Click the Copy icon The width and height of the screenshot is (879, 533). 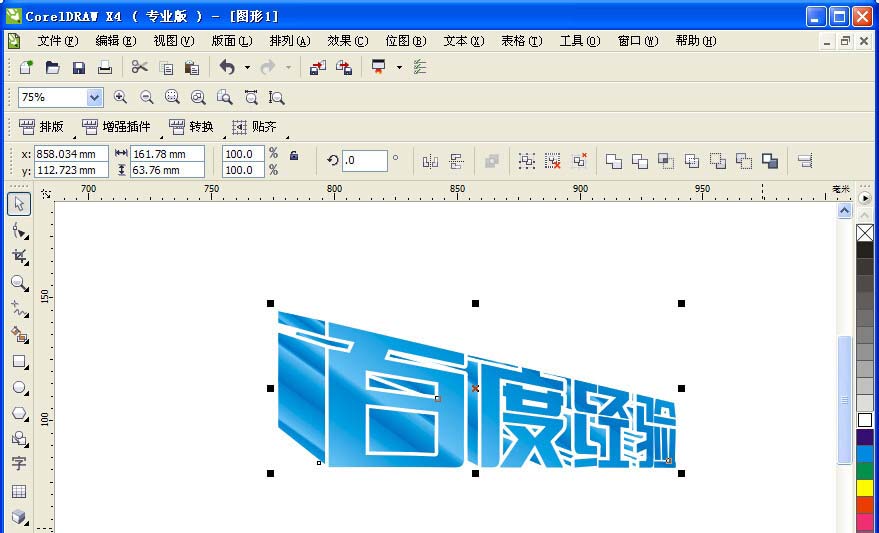click(x=166, y=68)
